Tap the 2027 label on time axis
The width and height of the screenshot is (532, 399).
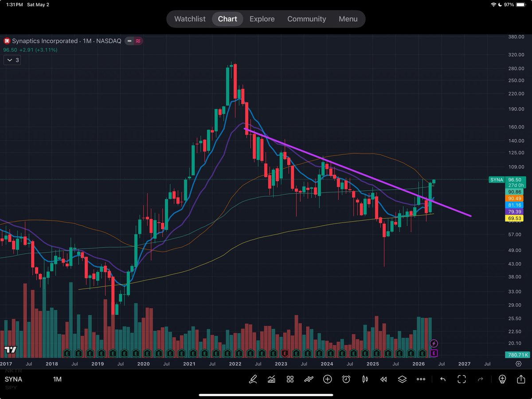pos(464,364)
